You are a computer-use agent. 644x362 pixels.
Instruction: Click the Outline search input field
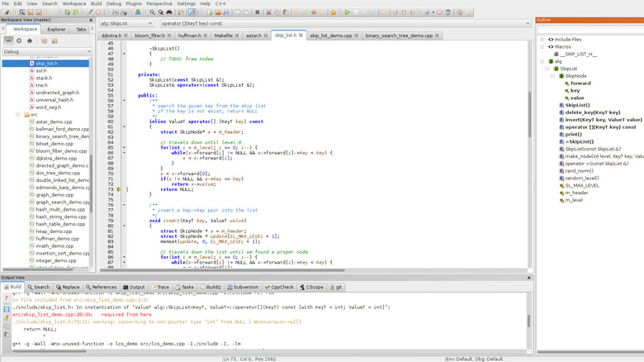[588, 29]
